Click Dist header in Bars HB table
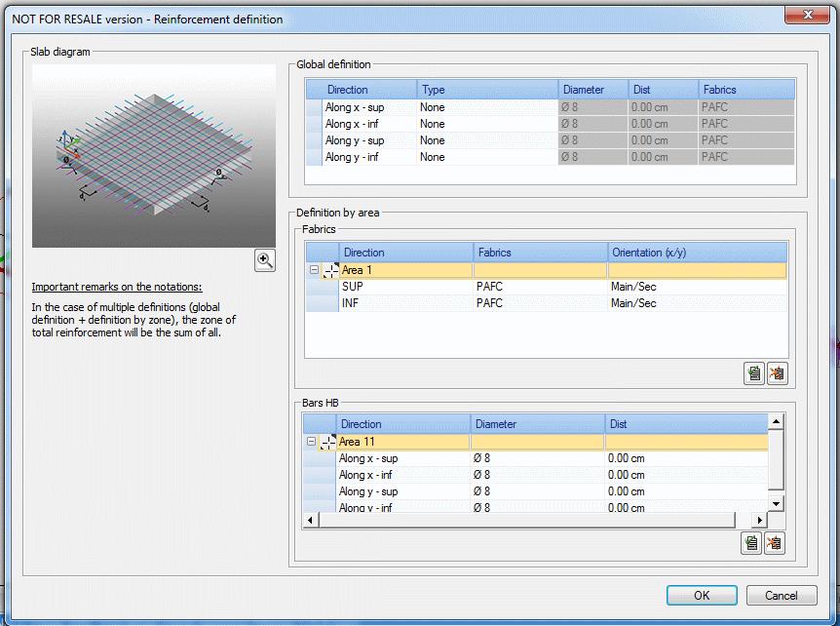Viewport: 840px width, 626px height. 686,424
